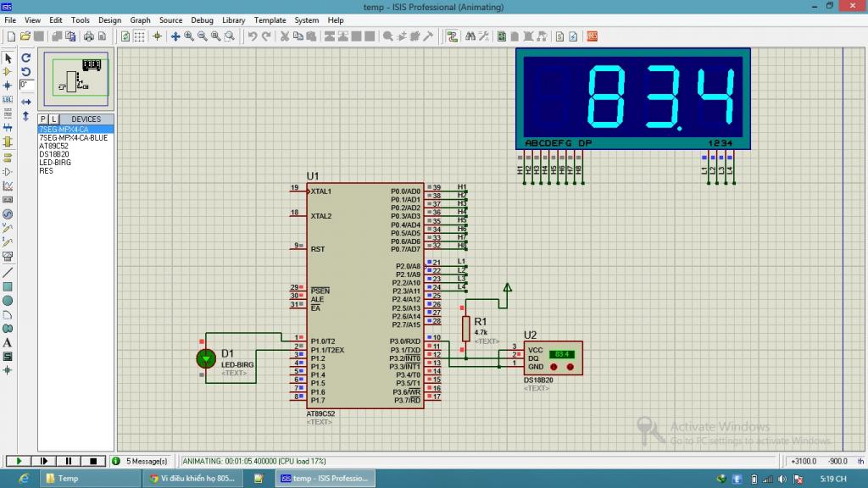Select the Component mode tool

pos(8,72)
